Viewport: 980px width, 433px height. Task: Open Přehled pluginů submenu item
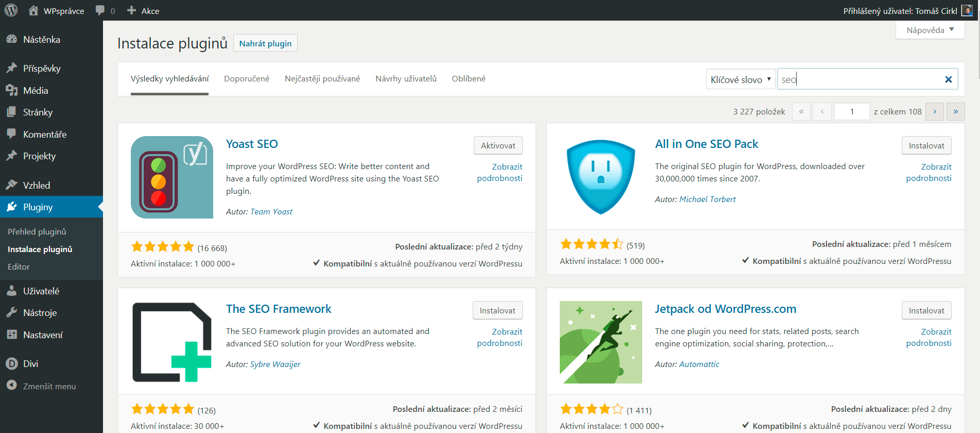(x=37, y=231)
